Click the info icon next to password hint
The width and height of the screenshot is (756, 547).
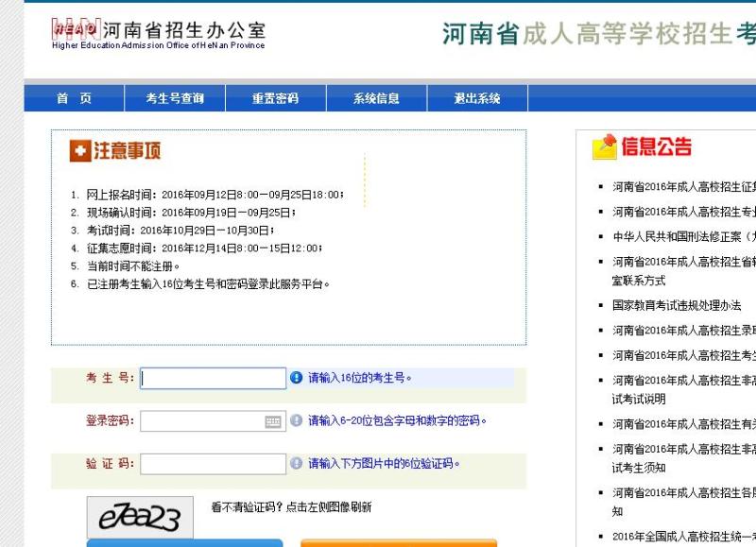click(x=296, y=420)
